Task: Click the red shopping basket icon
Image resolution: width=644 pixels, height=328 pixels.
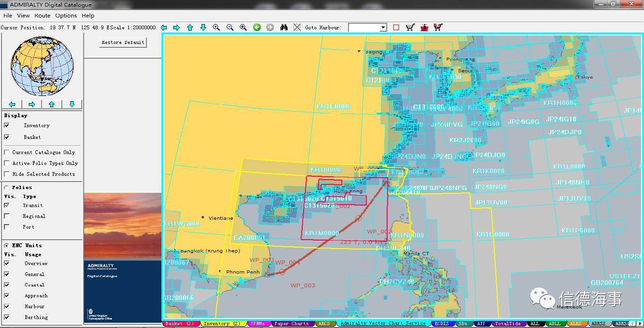Action: click(438, 27)
